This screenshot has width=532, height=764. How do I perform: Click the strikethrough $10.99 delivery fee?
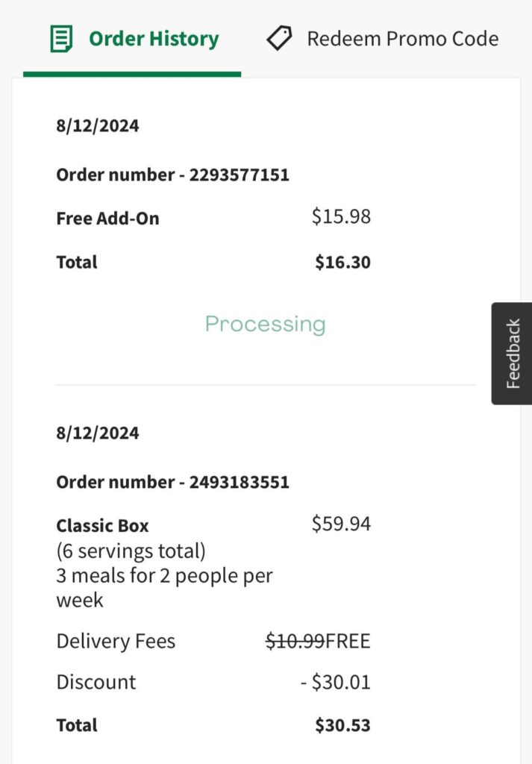293,640
